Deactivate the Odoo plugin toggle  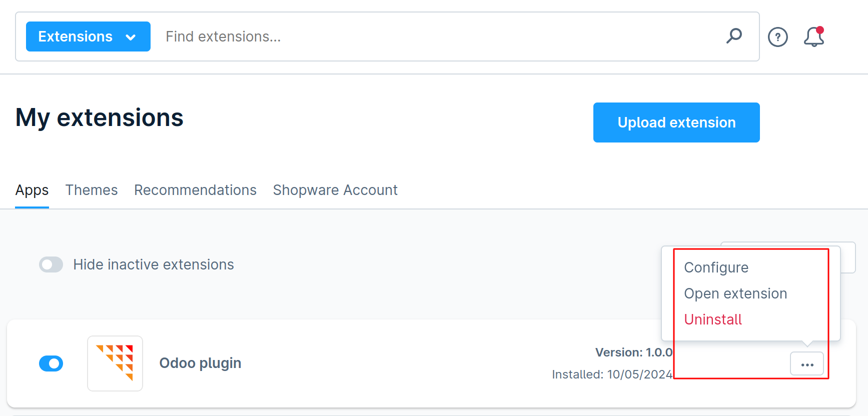coord(51,363)
